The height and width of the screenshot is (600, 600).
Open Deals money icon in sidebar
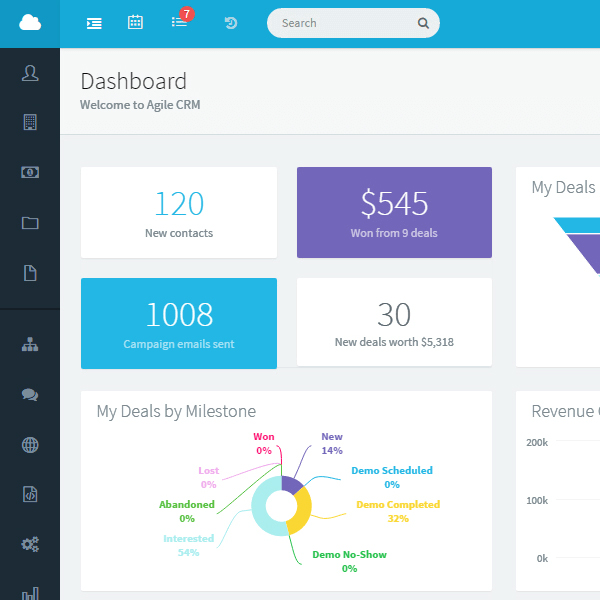pyautogui.click(x=30, y=172)
